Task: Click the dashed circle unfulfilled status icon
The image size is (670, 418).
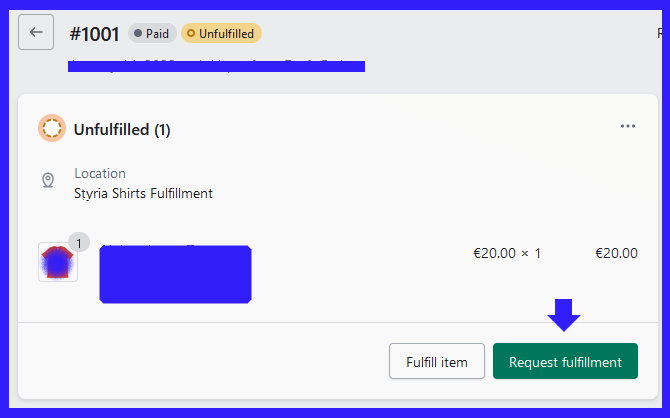Action: [x=52, y=128]
